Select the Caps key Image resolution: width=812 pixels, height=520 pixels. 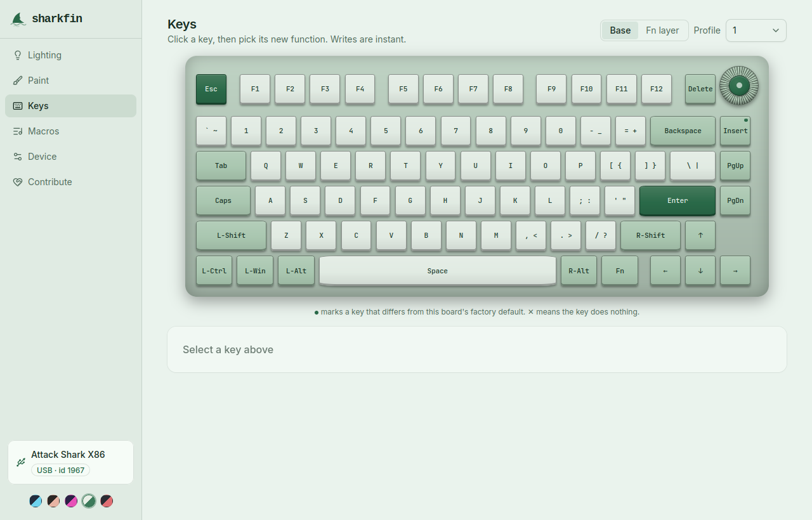223,200
